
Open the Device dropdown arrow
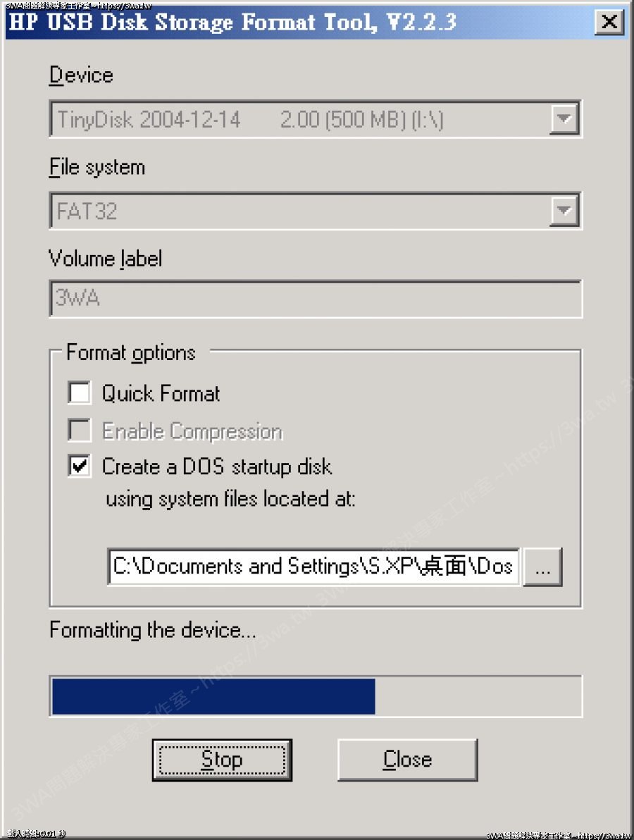[564, 119]
